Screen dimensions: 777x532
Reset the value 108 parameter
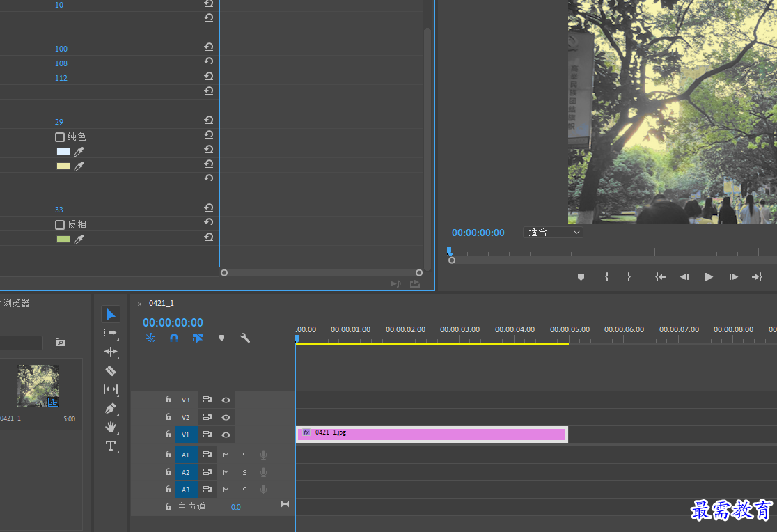[x=209, y=61]
